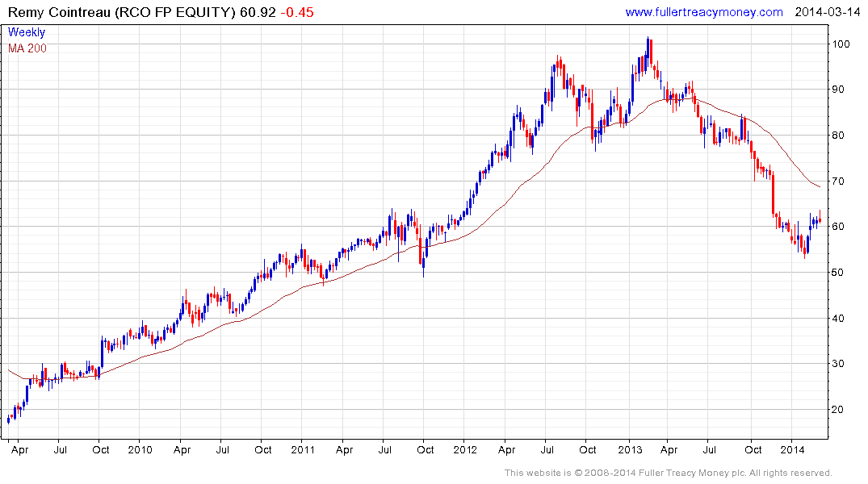This screenshot has width=868, height=484.
Task: Click the 2010 year axis label
Action: click(x=140, y=449)
